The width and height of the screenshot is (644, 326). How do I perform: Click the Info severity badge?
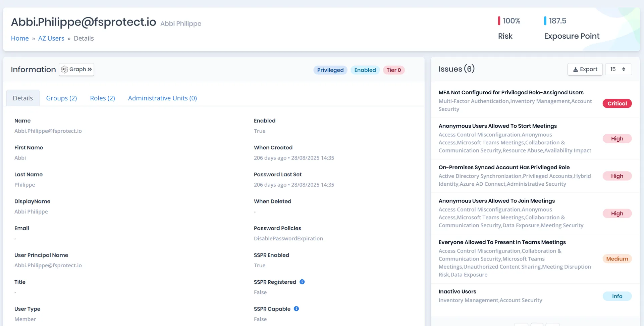pyautogui.click(x=617, y=296)
